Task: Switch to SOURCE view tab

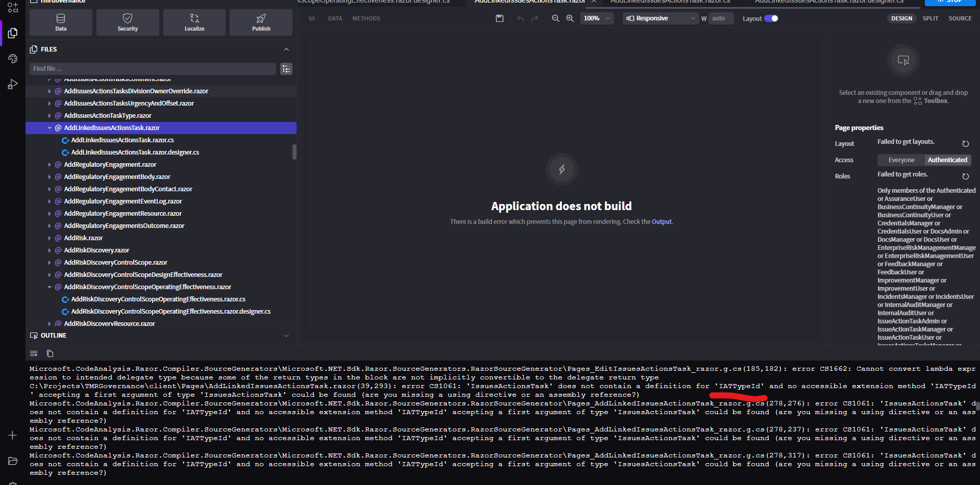Action: pyautogui.click(x=960, y=18)
